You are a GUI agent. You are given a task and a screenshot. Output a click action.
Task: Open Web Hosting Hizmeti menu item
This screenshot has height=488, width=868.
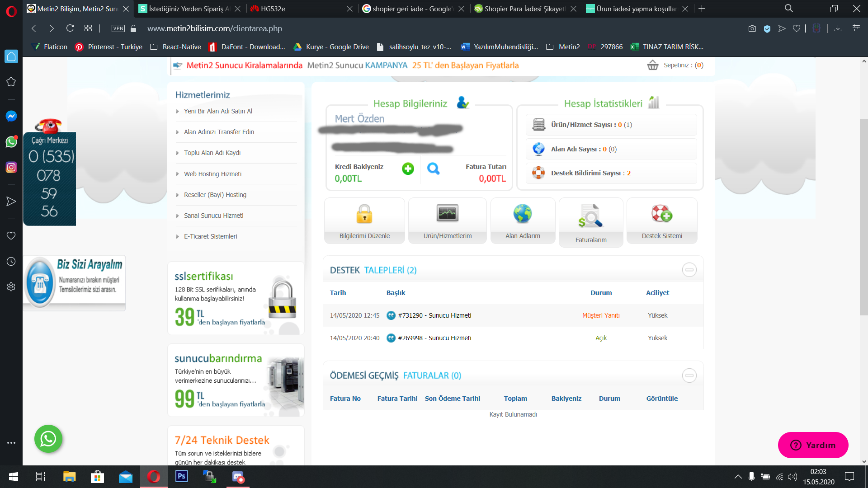[x=212, y=174]
